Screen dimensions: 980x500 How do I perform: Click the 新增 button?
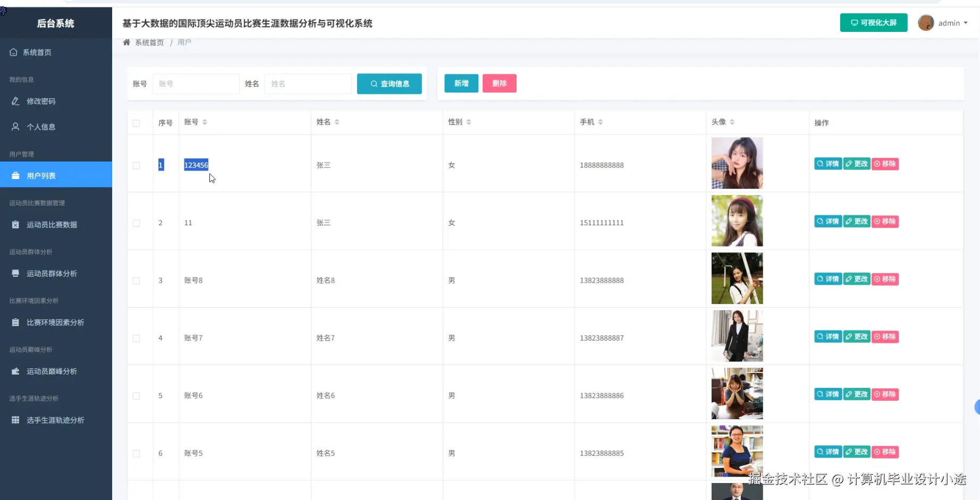click(x=461, y=83)
